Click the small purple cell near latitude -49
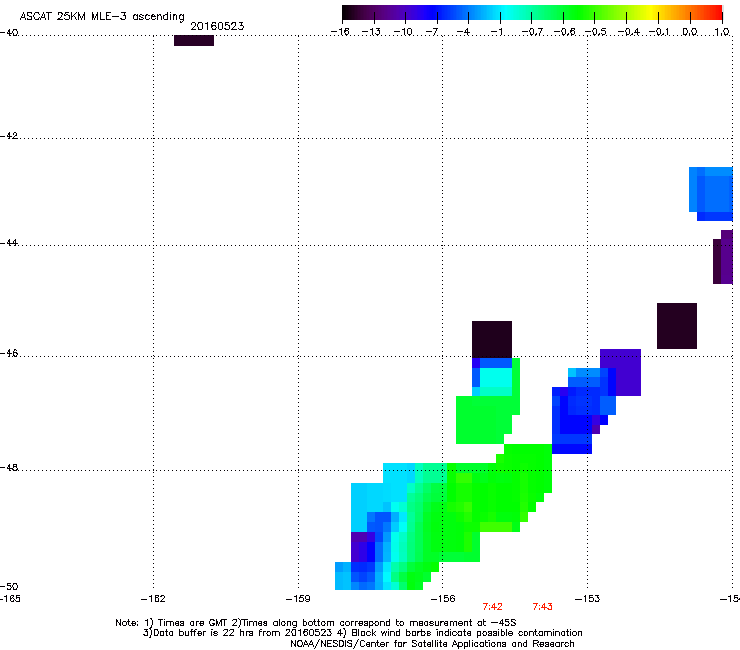Viewport: 740px width, 650px height. [x=363, y=547]
